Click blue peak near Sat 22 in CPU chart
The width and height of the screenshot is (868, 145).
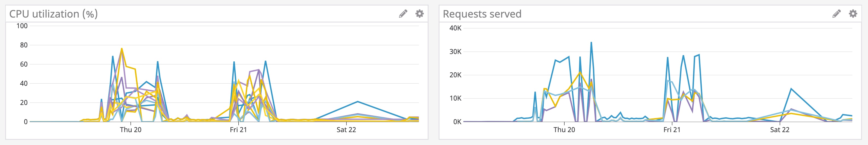click(x=357, y=101)
